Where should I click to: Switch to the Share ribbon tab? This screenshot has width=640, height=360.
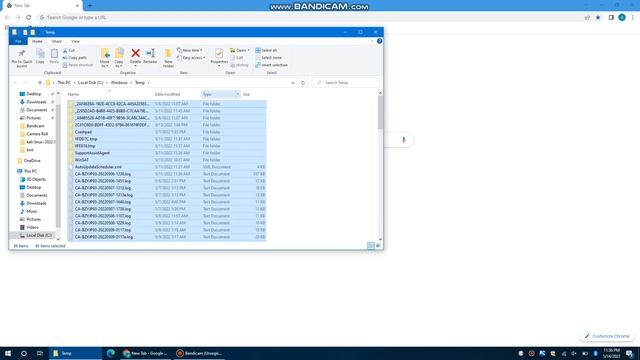[x=57, y=41]
